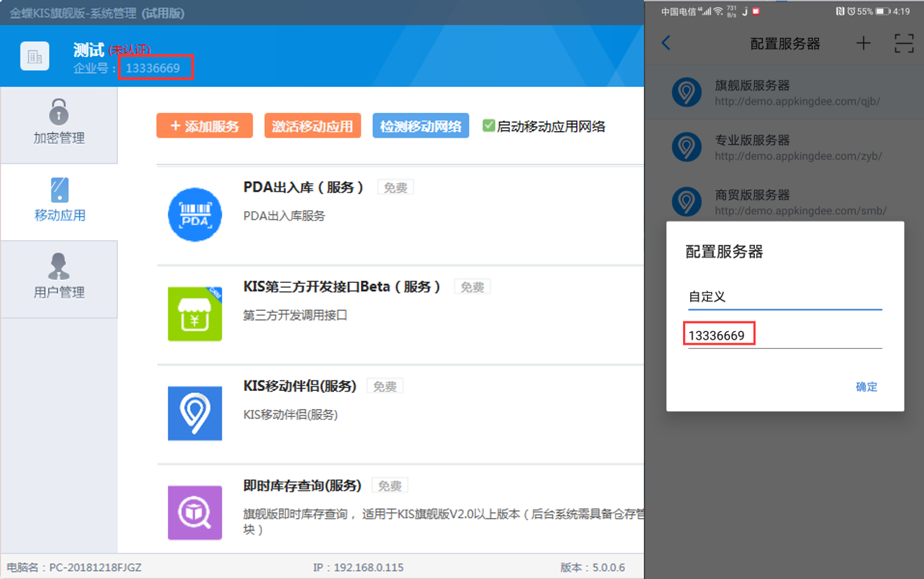Click the company building icon in header
Screen dimensions: 924x579
(x=34, y=56)
